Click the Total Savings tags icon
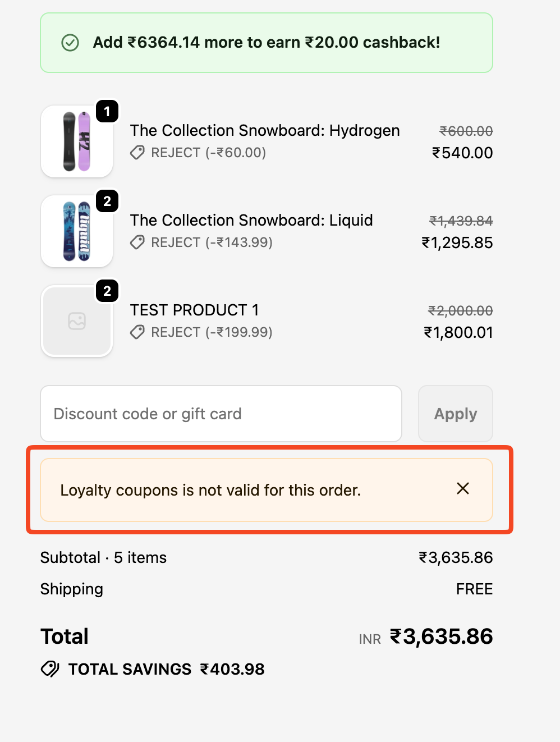 click(50, 669)
